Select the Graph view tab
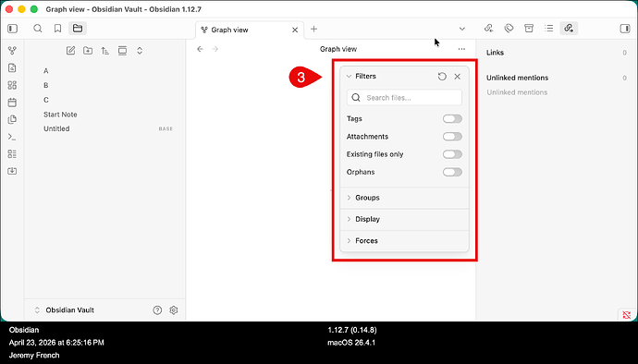This screenshot has height=364, width=638. [x=250, y=30]
